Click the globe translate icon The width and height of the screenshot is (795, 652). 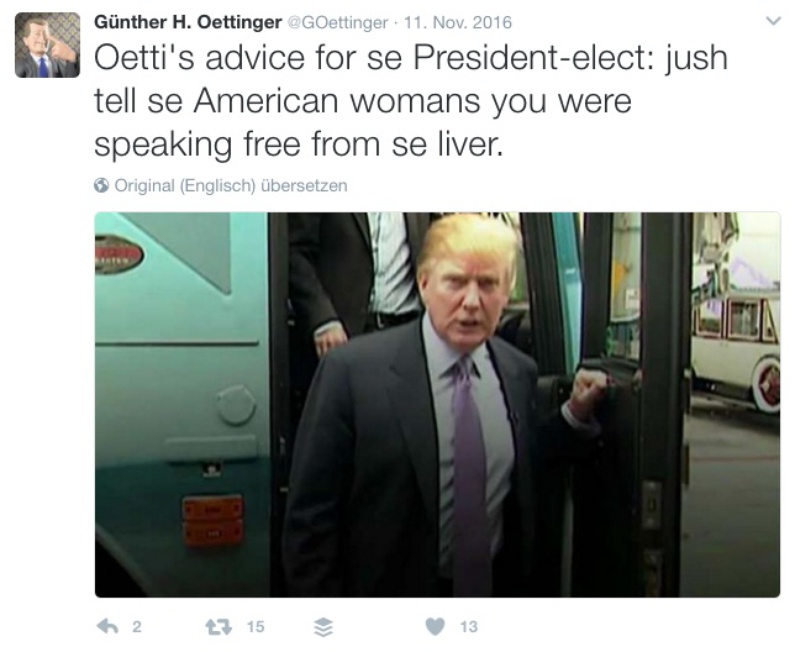tap(101, 186)
